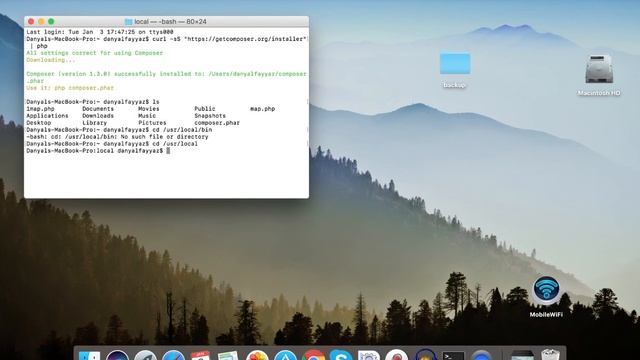The width and height of the screenshot is (640, 360).
Task: Open Skype from the dock
Action: pyautogui.click(x=341, y=356)
